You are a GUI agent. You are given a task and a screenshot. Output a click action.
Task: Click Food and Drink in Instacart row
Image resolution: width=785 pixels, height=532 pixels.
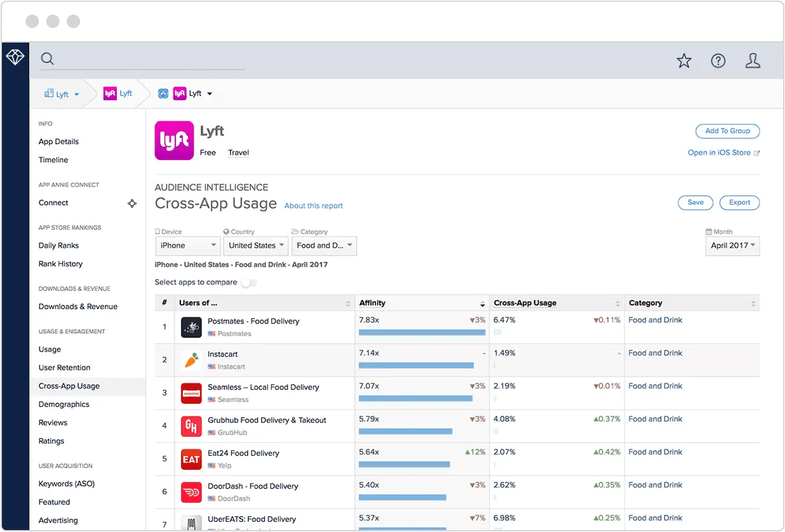pyautogui.click(x=655, y=353)
